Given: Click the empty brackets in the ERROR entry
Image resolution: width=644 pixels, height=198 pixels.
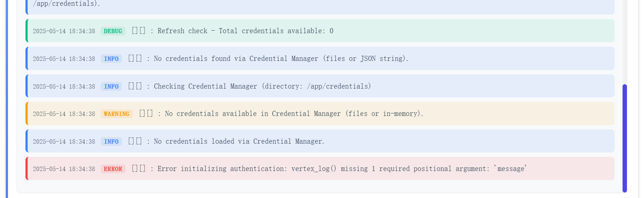Looking at the screenshot, I should click(139, 168).
